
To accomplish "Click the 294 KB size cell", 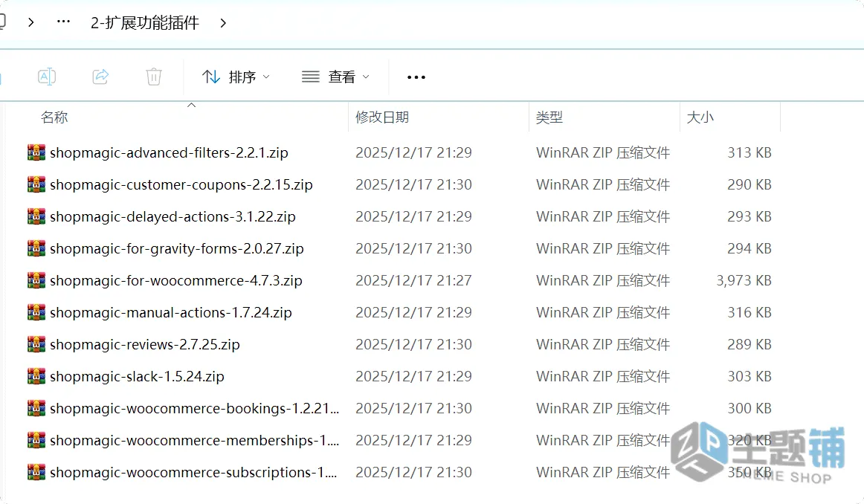I will [749, 248].
